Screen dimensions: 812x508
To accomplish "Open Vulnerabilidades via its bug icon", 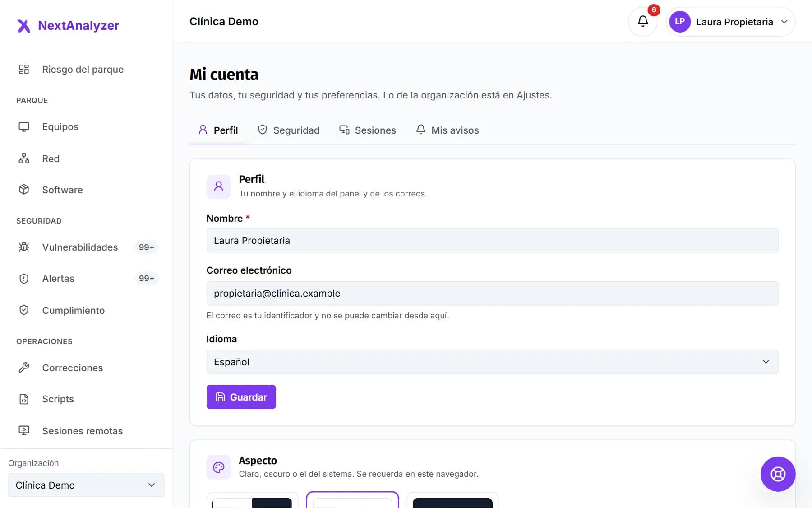I will coord(24,247).
